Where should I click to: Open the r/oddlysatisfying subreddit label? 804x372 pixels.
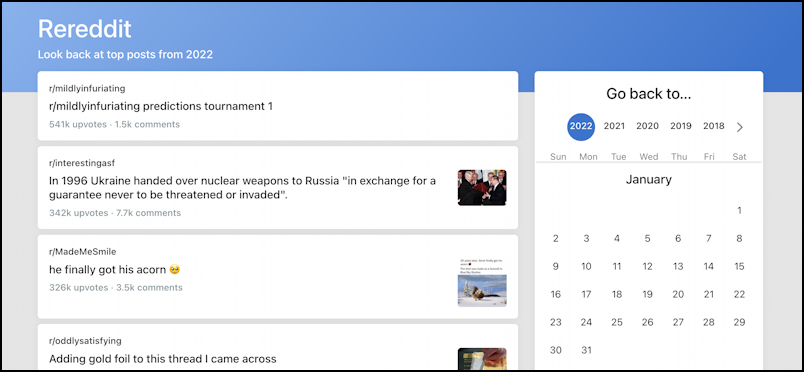coord(85,341)
